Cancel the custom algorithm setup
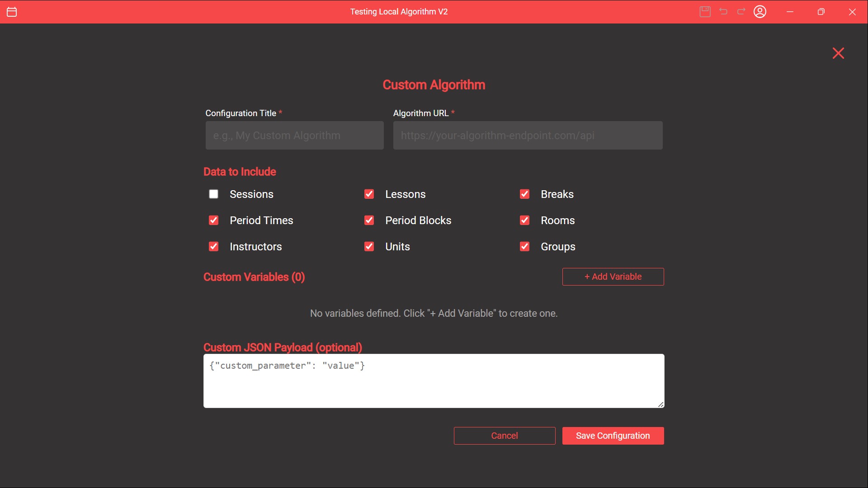This screenshot has height=488, width=868. tap(504, 436)
